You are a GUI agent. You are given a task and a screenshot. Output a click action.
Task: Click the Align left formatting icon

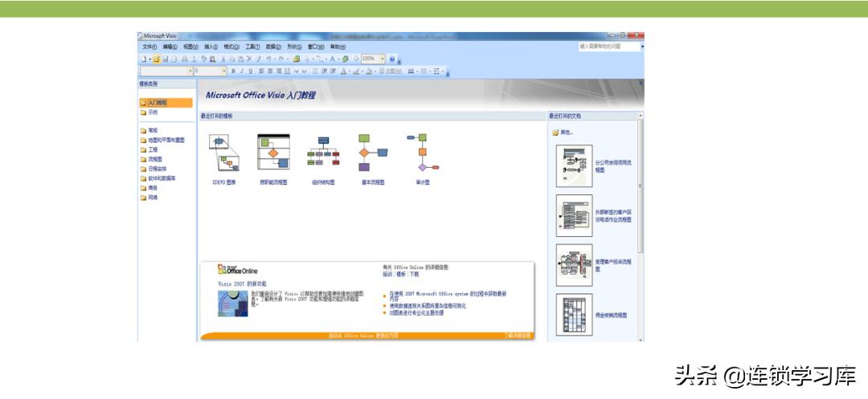(x=261, y=71)
